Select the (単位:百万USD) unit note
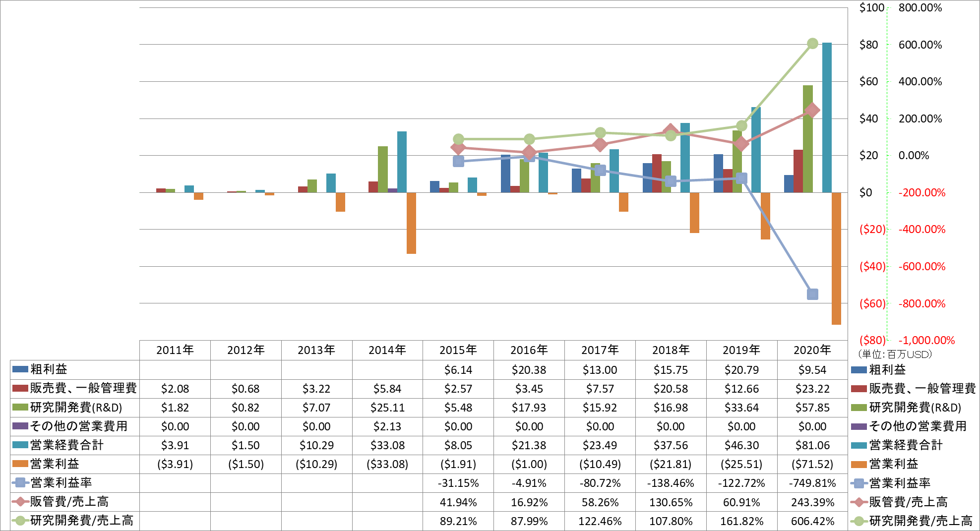Viewport: 980px width, 531px height. 895,354
